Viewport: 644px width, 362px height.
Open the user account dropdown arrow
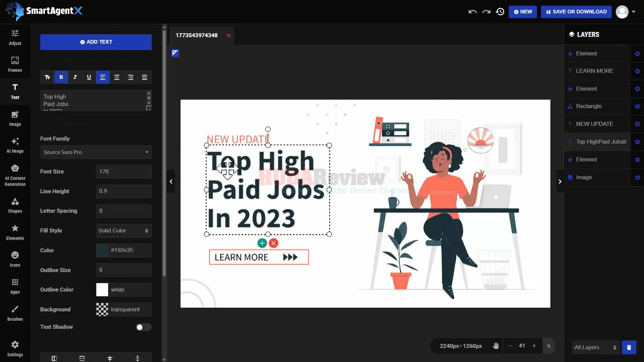click(x=634, y=12)
